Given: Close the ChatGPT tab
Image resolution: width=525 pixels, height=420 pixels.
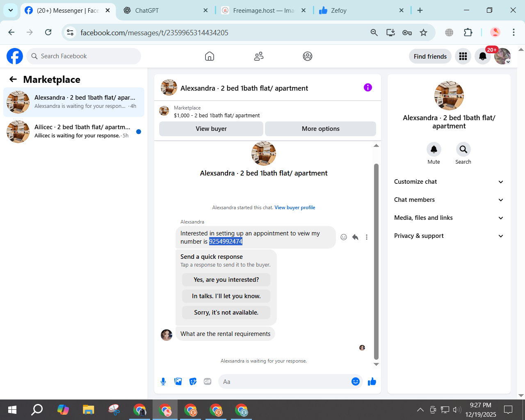Looking at the screenshot, I should (x=206, y=10).
